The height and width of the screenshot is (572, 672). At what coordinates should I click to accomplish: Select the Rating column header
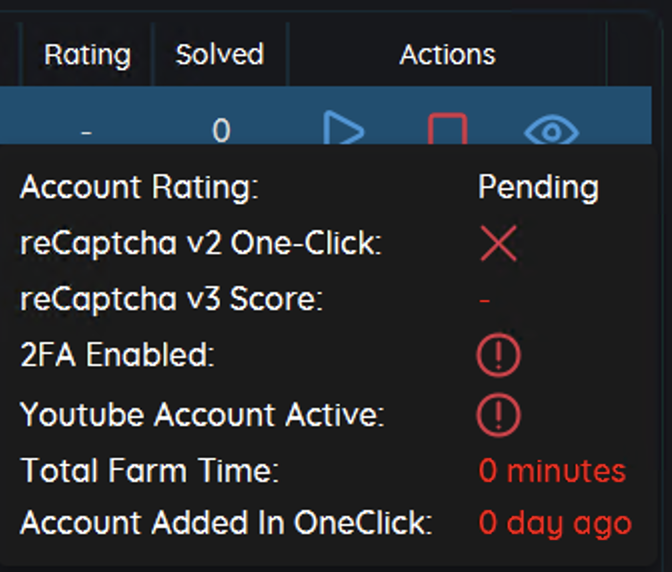coord(87,55)
